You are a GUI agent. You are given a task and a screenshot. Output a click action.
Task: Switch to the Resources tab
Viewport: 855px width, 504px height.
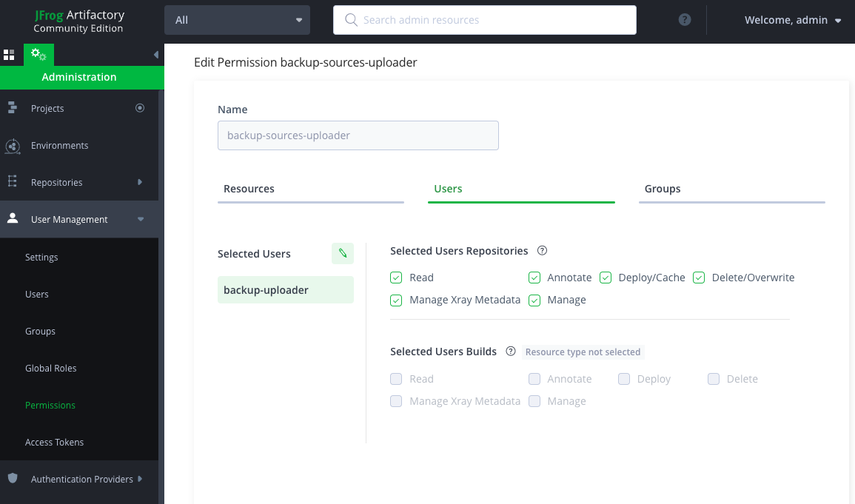pyautogui.click(x=249, y=189)
